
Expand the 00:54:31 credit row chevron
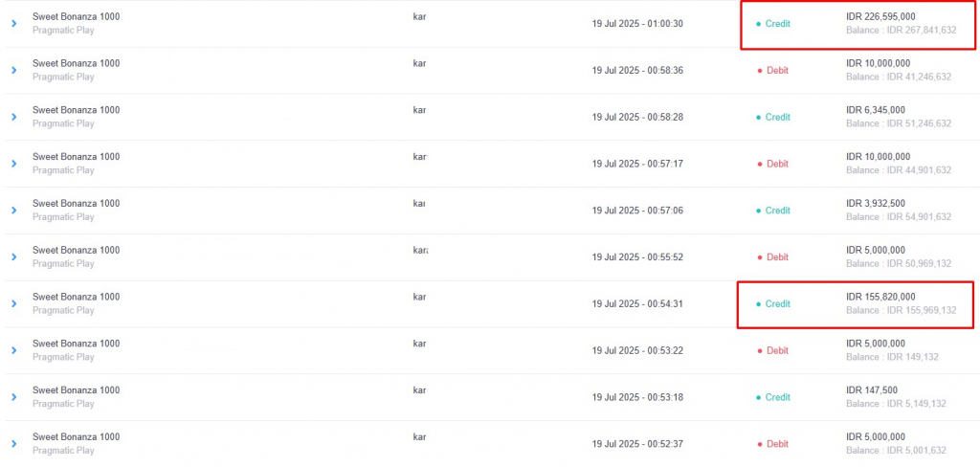[13, 303]
